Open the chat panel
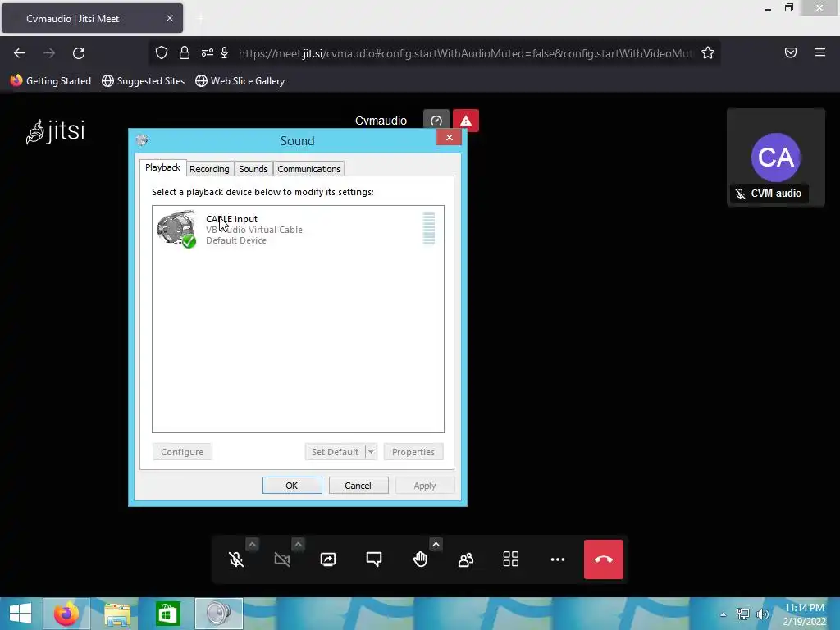Viewport: 840px width, 630px height. click(x=374, y=559)
